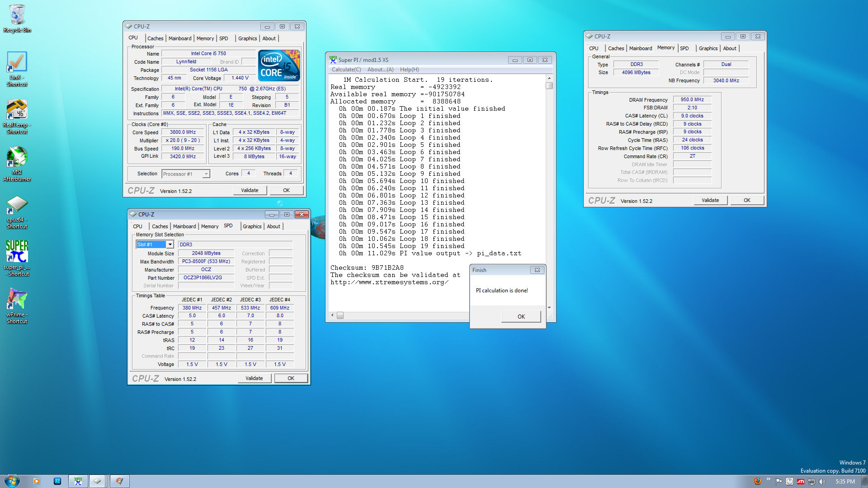Click the xtremesystems.org URL in Super PI
The height and width of the screenshot is (488, 868).
pyautogui.click(x=389, y=282)
